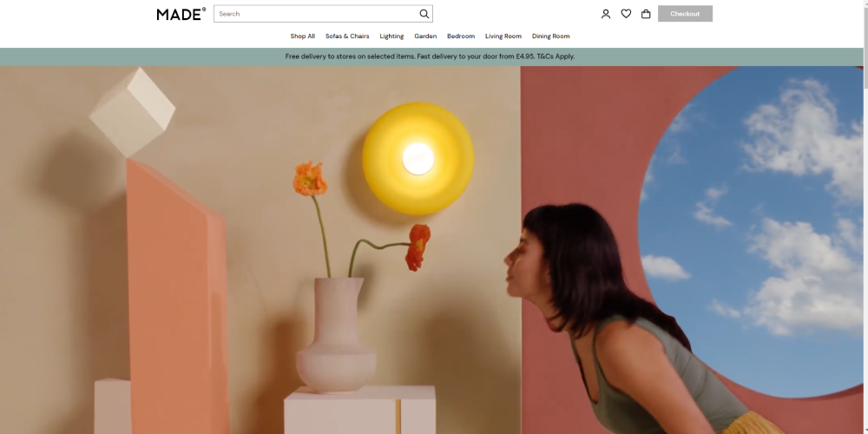
Task: Click the hero image with yellow lamp
Action: (x=431, y=250)
